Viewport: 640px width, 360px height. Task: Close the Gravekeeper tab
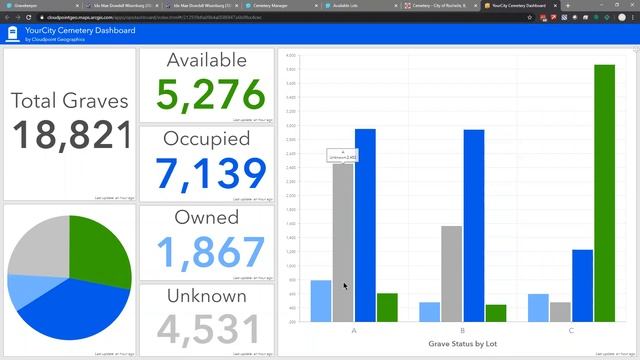(x=77, y=6)
